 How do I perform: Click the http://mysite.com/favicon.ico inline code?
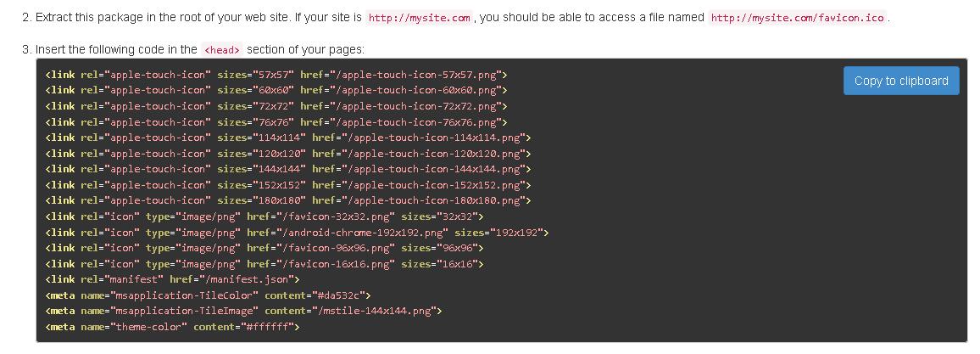pyautogui.click(x=797, y=18)
